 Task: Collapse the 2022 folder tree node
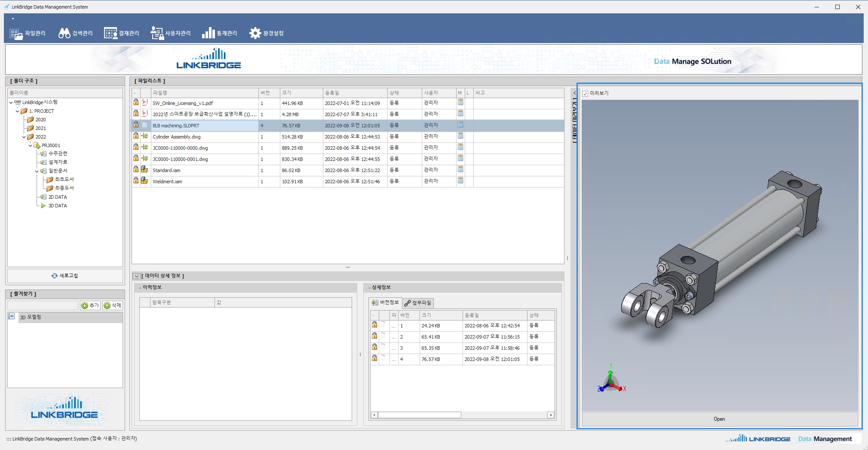(24, 137)
